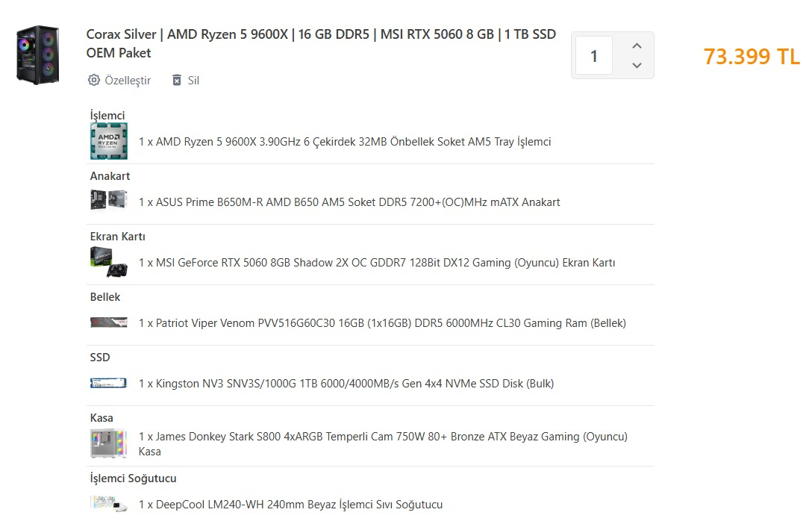The height and width of the screenshot is (527, 812).
Task: Click the İşlemci section heading
Action: pos(107,116)
